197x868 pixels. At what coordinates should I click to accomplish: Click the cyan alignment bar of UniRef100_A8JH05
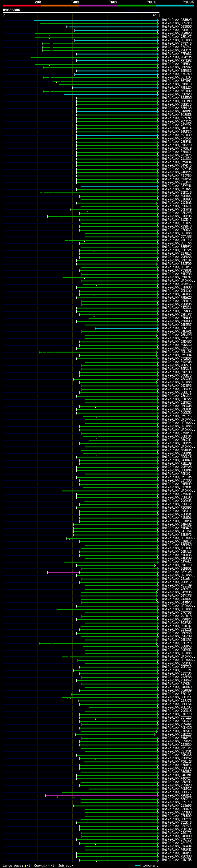pos(96,20)
